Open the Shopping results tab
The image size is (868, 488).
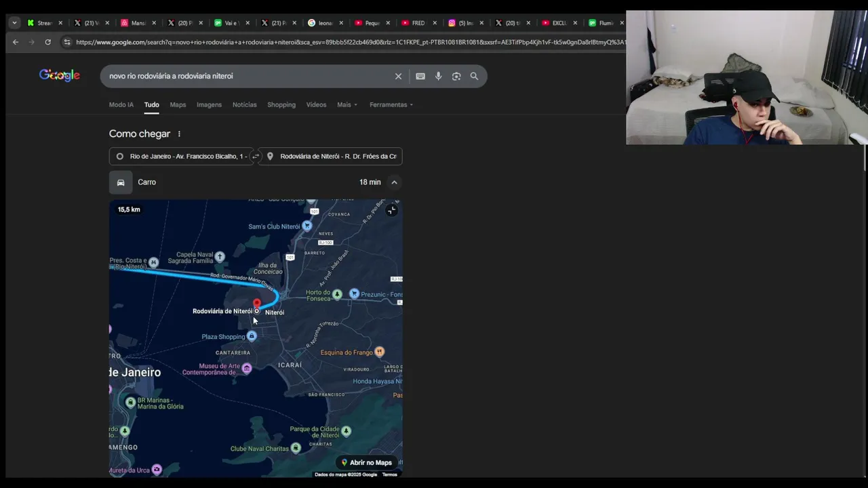pos(281,104)
